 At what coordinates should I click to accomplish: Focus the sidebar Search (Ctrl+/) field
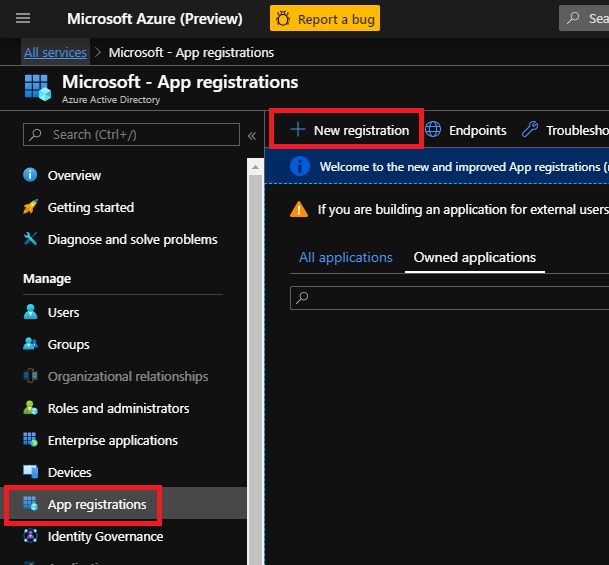131,134
